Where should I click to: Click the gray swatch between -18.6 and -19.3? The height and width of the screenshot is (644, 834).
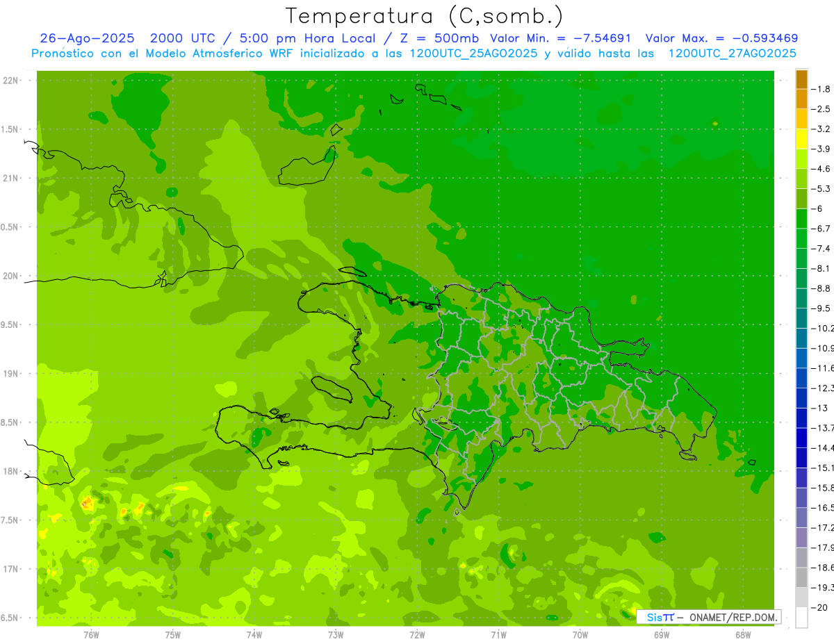coord(801,578)
